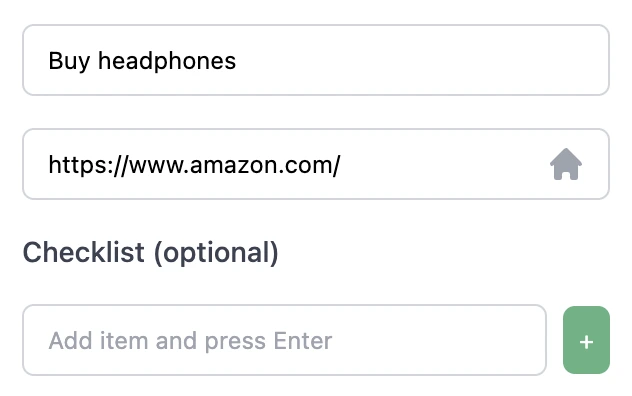Click the word 'amazon' in the URL

[234, 165]
